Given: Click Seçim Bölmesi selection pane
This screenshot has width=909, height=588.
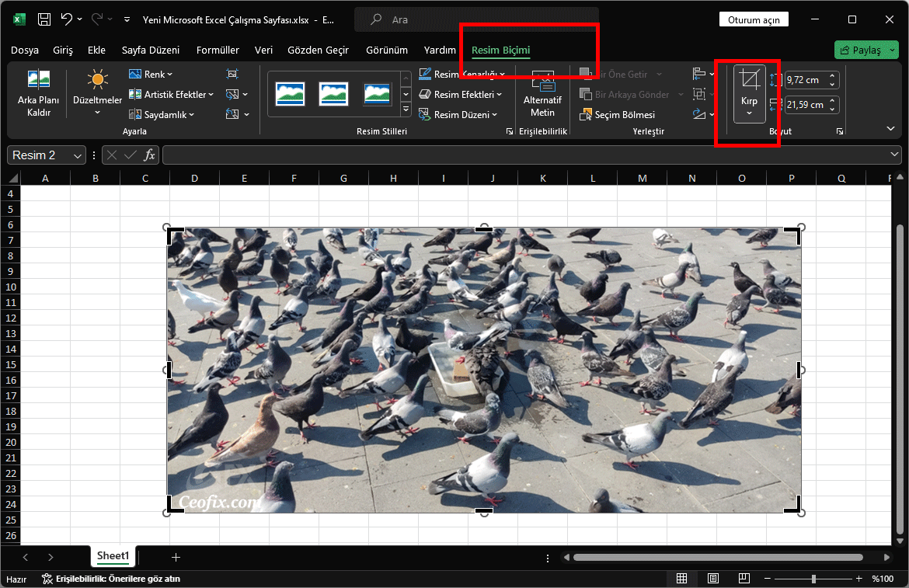Looking at the screenshot, I should click(618, 115).
